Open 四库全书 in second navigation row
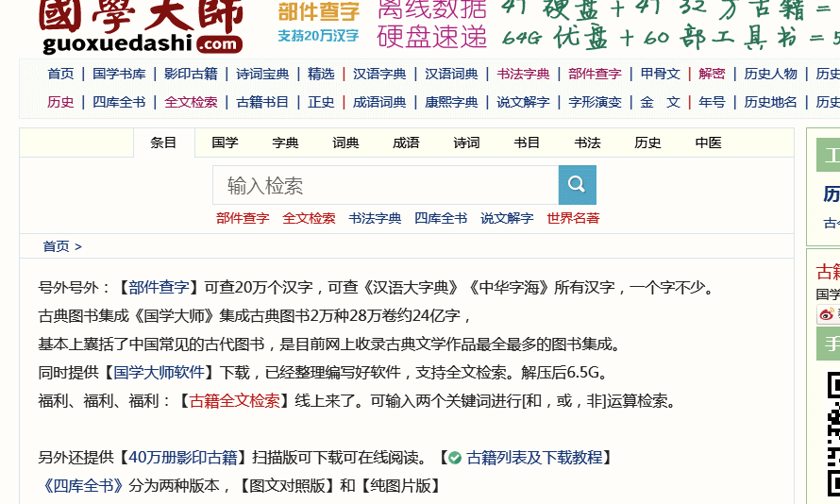Image resolution: width=840 pixels, height=504 pixels. click(119, 102)
